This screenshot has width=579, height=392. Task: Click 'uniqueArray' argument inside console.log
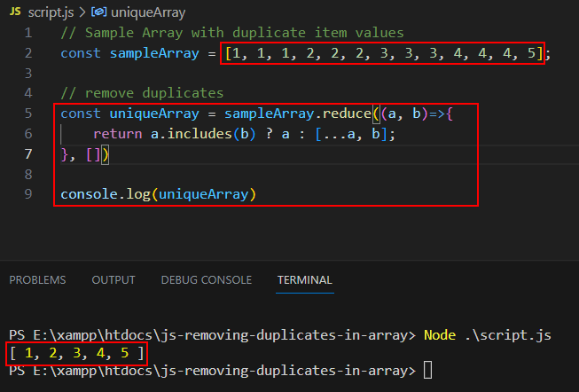(x=203, y=194)
